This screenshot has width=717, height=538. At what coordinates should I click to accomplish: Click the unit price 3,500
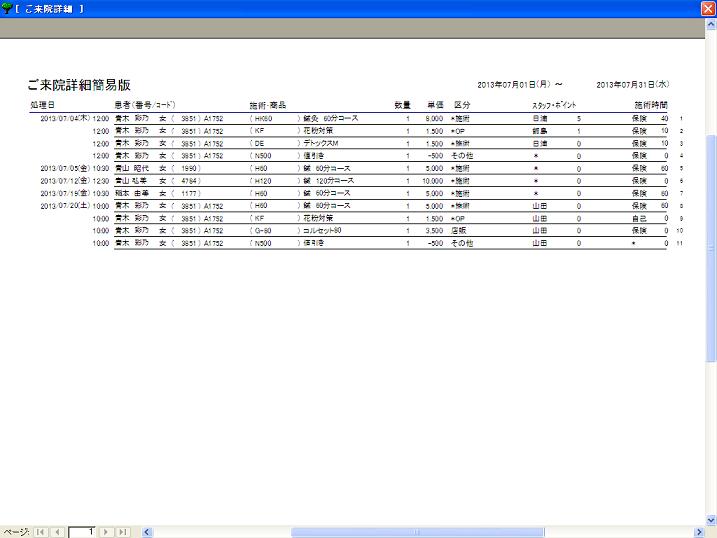pos(434,231)
